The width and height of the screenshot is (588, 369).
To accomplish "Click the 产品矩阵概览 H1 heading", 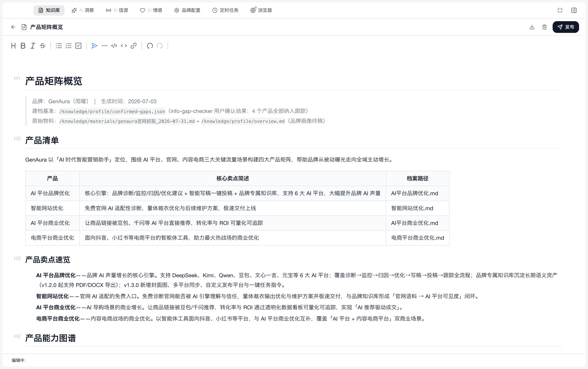I will click(x=54, y=81).
